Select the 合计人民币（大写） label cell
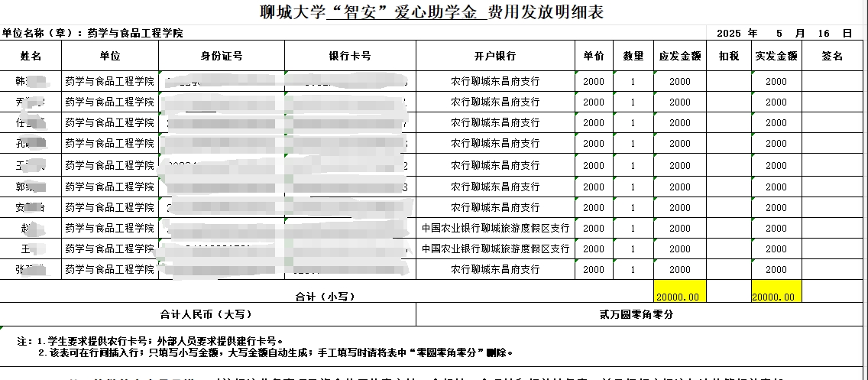Image resolution: width=868 pixels, height=380 pixels. pyautogui.click(x=206, y=314)
